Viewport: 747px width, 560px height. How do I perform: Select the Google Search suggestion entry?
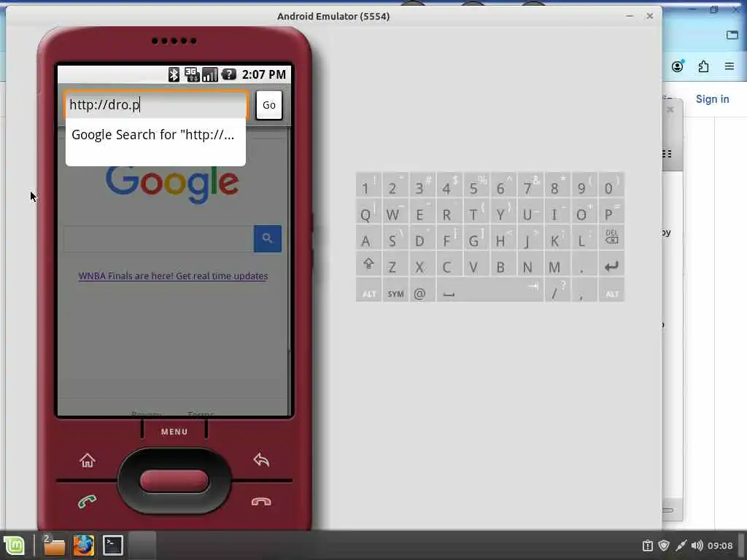click(x=155, y=135)
